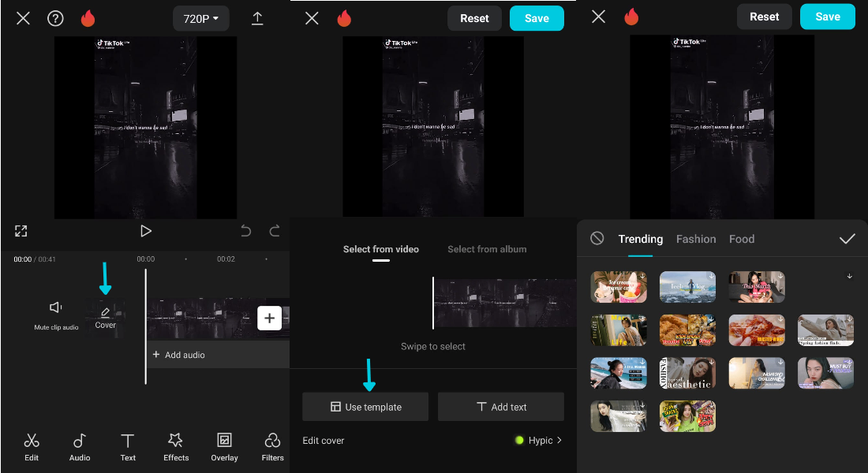Open the Effects tool
Screen dimensions: 868x473
pyautogui.click(x=176, y=447)
